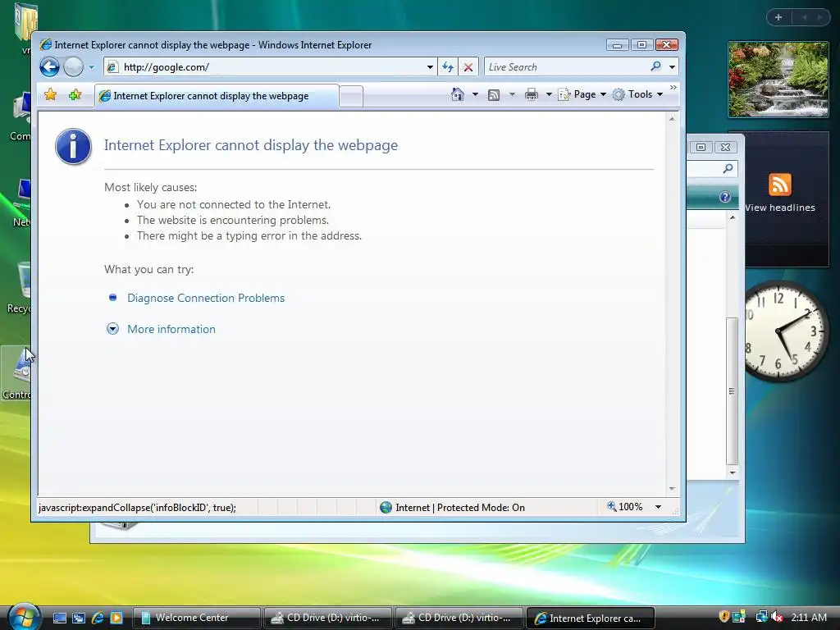
Task: Launch Internet Explorer from quick launch
Action: coord(98,618)
